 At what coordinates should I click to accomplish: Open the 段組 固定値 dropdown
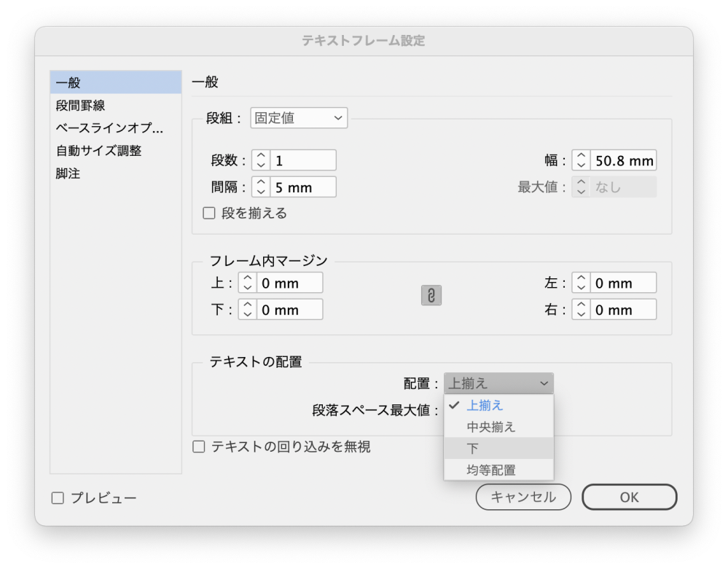point(299,117)
